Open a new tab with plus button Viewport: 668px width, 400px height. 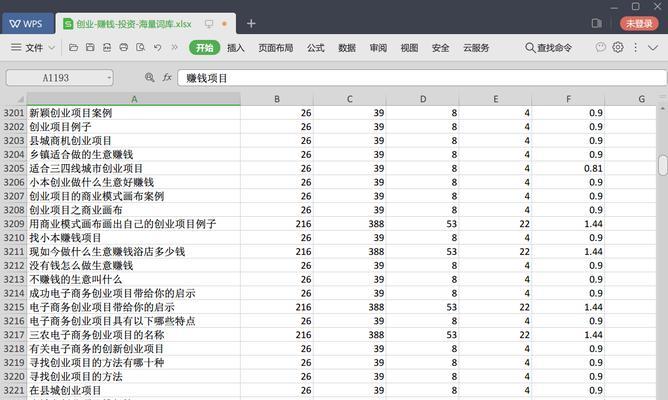point(251,24)
